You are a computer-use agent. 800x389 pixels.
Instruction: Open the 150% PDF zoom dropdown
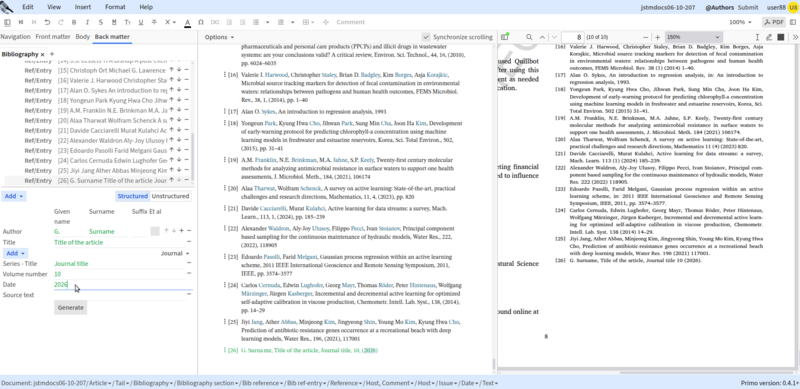(x=693, y=37)
